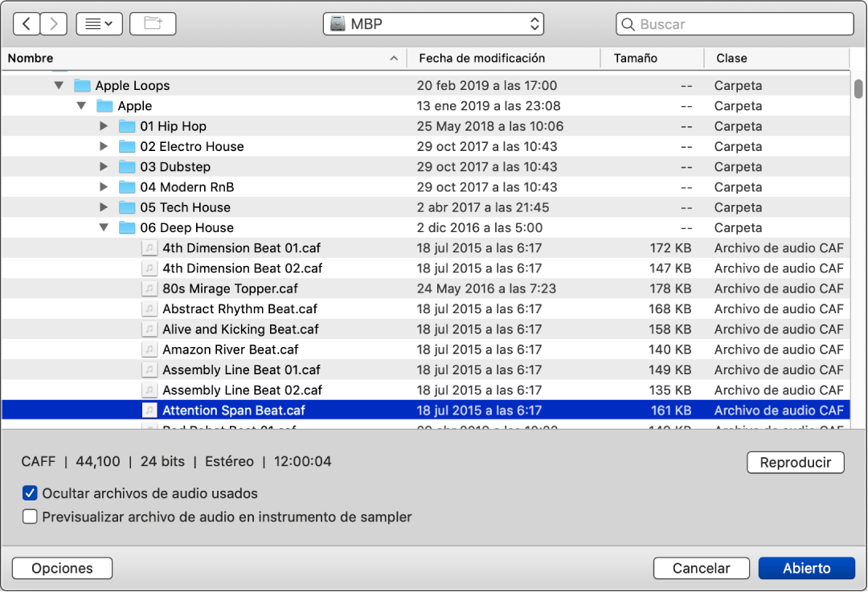
Task: Expand the 02 Electro House folder
Action: [x=104, y=146]
